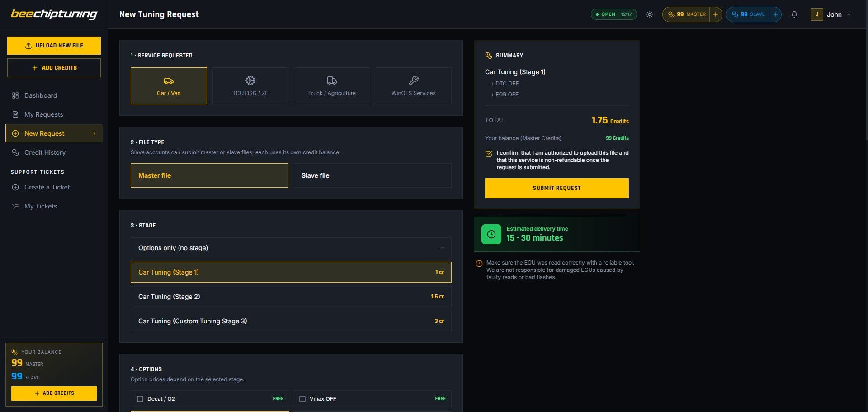Click the top Add Credits button

click(x=54, y=68)
